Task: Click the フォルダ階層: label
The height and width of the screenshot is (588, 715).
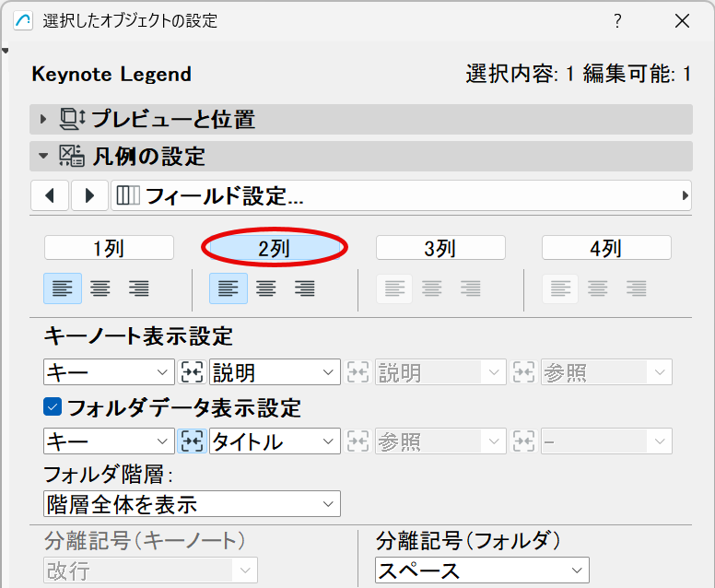Action: click(x=109, y=475)
